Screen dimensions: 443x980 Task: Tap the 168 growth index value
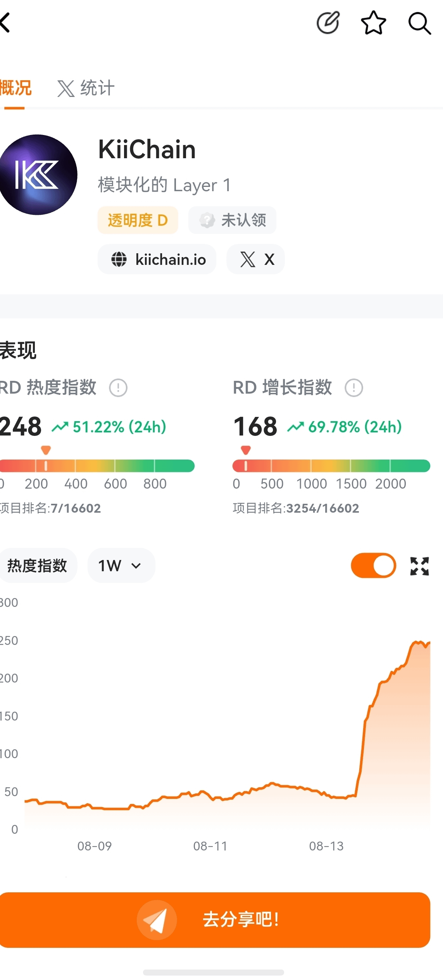pyautogui.click(x=255, y=426)
